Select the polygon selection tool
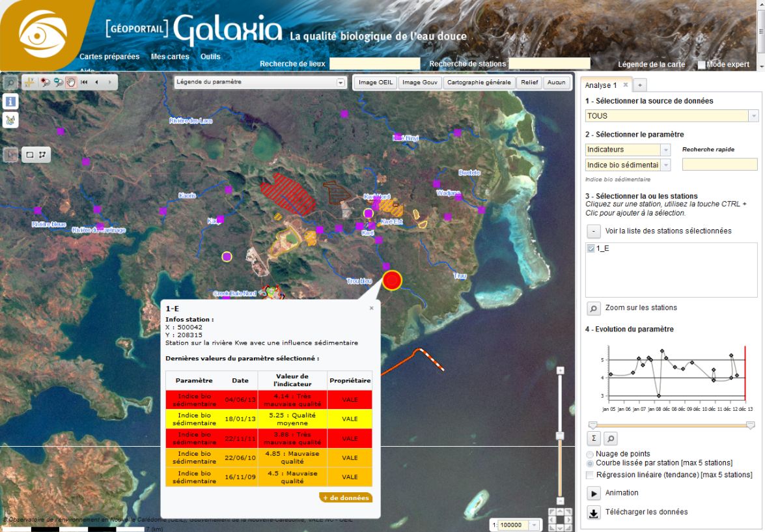This screenshot has height=532, width=765. click(x=41, y=155)
